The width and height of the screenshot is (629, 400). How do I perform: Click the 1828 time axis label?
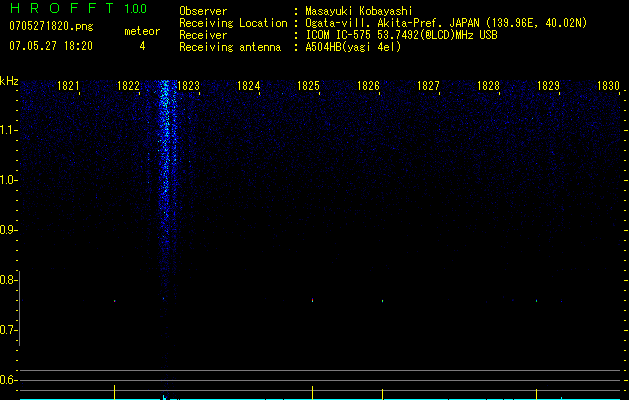click(x=488, y=86)
